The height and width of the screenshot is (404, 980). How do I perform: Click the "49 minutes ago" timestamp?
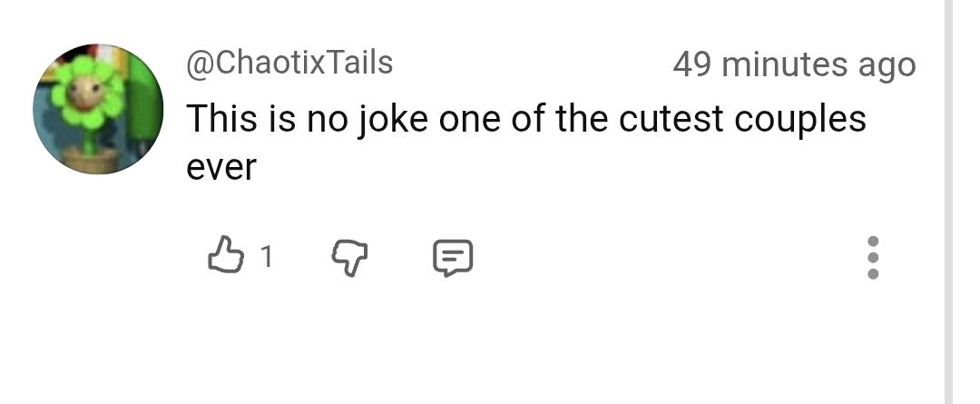[794, 64]
